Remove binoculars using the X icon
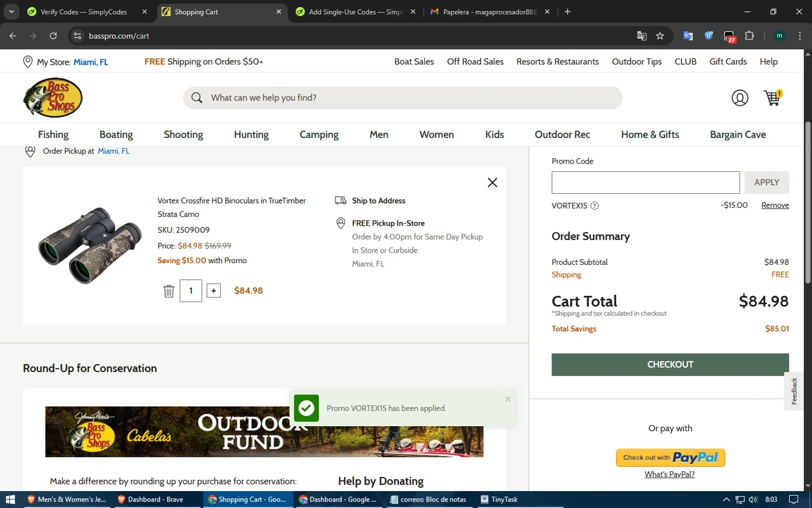 point(492,183)
